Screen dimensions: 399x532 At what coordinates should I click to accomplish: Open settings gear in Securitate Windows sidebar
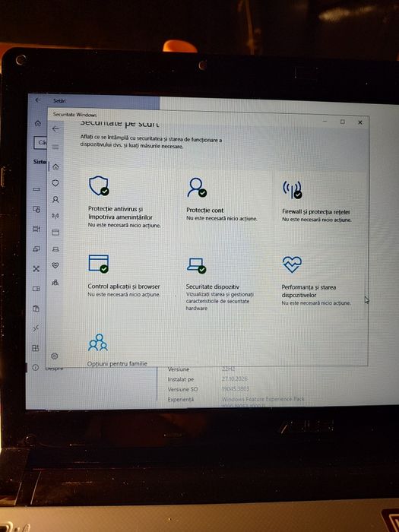pyautogui.click(x=54, y=356)
